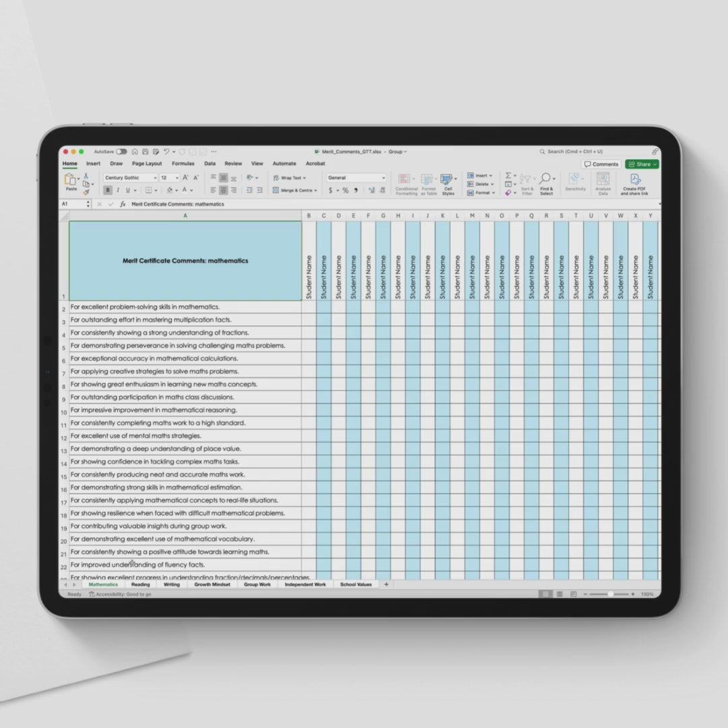Click the Comments button
The height and width of the screenshot is (728, 728).
601,164
